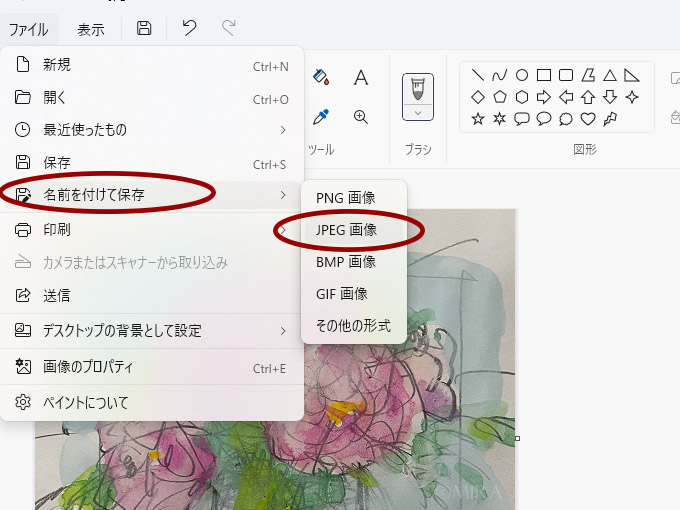Select the Color picker eyedropper tool

pos(321,117)
